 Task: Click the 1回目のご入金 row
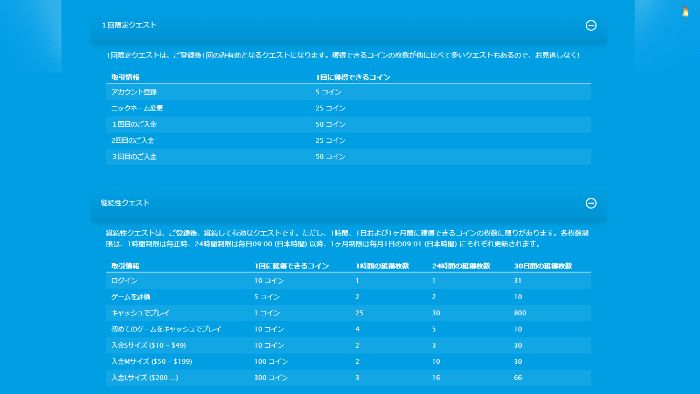pos(348,124)
